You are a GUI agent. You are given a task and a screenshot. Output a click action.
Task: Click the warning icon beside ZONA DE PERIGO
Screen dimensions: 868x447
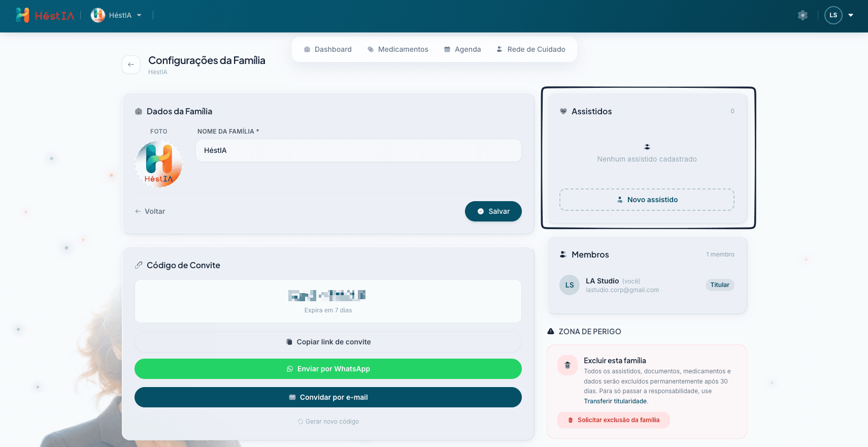(551, 331)
